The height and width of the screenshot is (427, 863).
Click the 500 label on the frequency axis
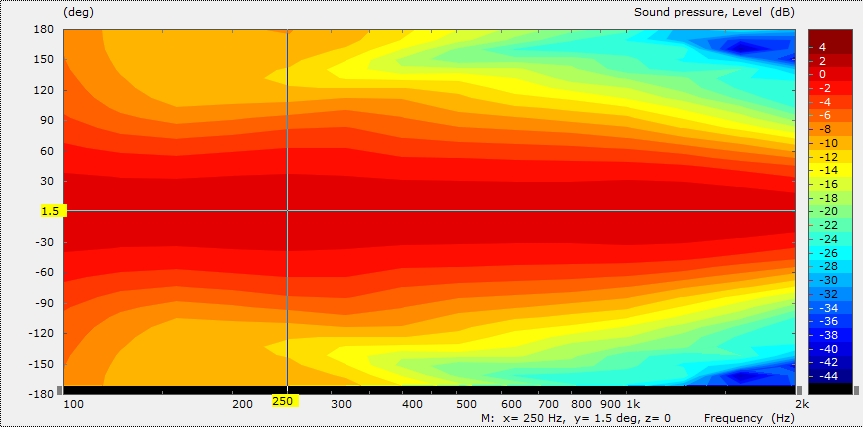466,405
